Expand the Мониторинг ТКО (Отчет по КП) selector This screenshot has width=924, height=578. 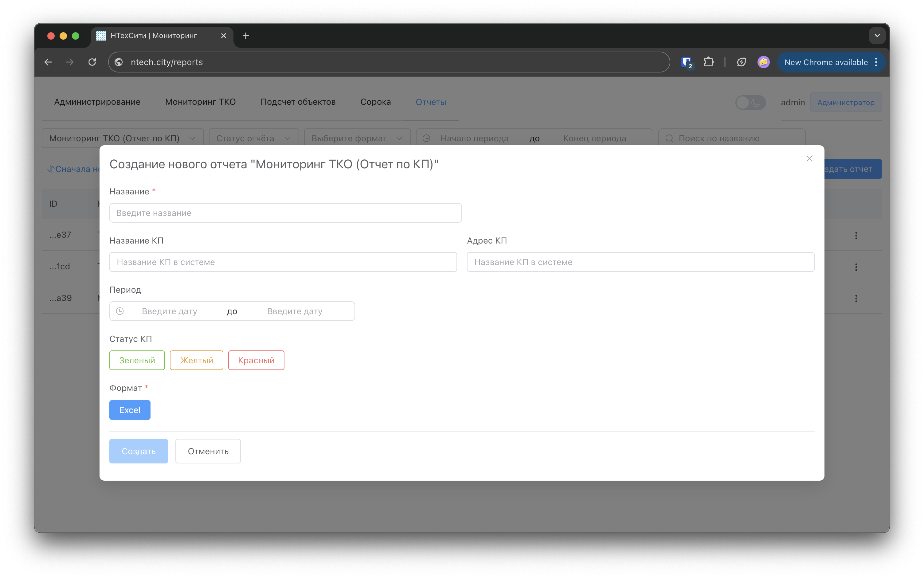point(122,139)
